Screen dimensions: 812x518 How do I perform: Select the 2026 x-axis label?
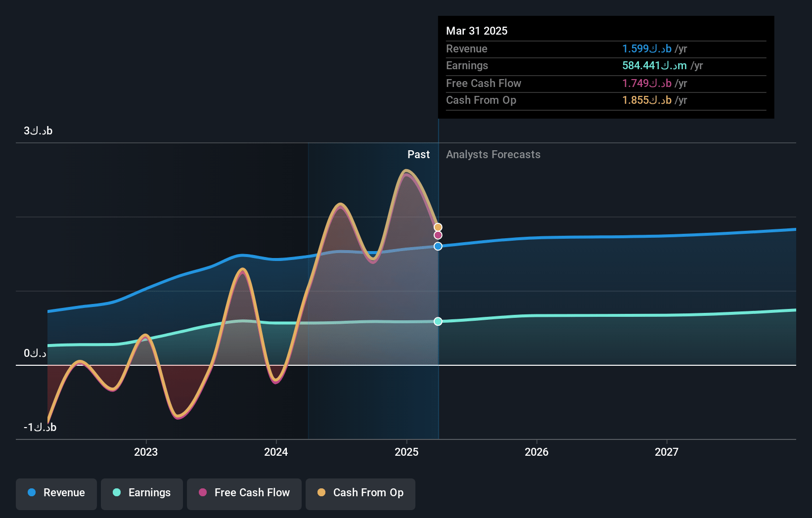click(537, 452)
